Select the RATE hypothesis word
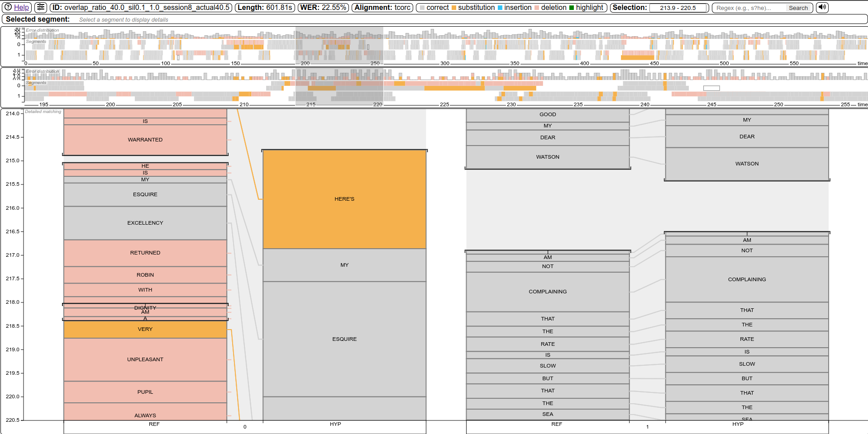 coord(747,339)
